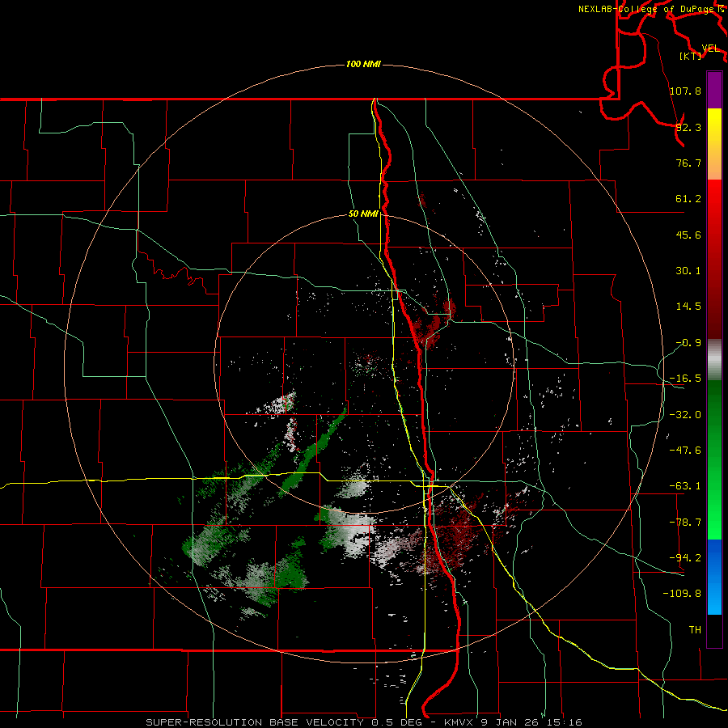The width and height of the screenshot is (728, 728).
Task: Click the VEL legend heading
Action: click(710, 49)
